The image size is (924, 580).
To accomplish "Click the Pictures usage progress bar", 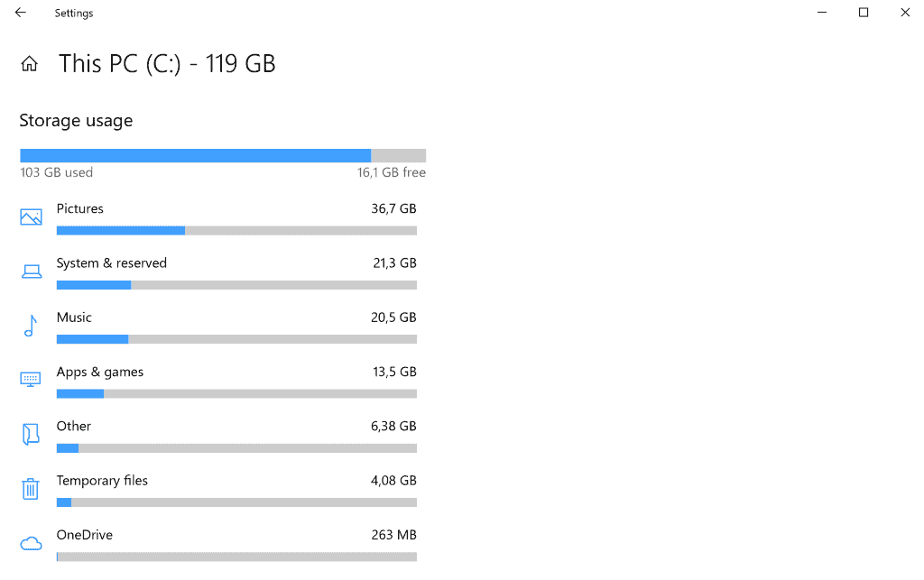I will coord(236,230).
